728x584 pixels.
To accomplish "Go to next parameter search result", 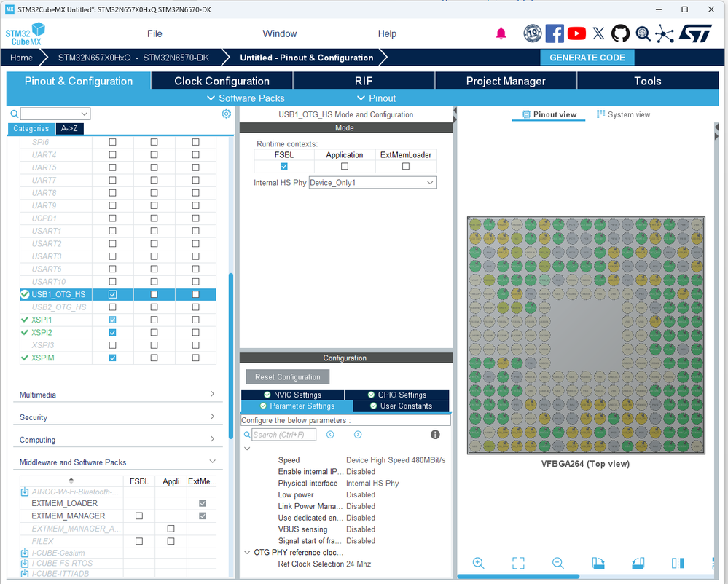I will 358,435.
